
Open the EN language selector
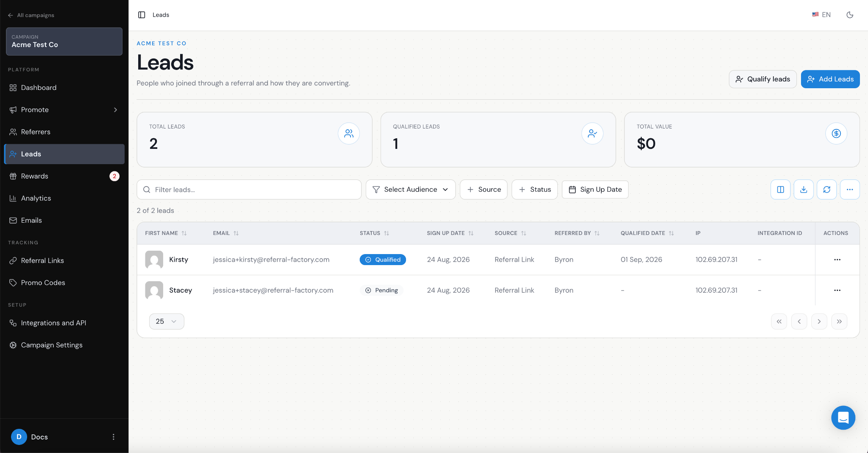[821, 15]
